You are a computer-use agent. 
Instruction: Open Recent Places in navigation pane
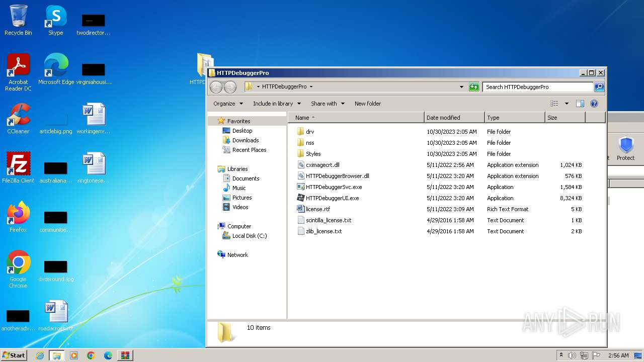(x=245, y=150)
